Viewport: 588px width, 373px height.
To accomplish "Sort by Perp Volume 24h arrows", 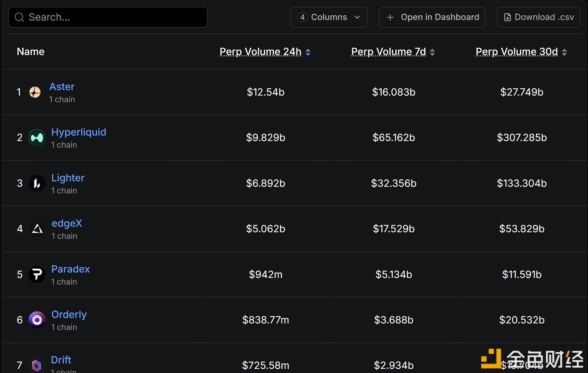I will [x=308, y=52].
